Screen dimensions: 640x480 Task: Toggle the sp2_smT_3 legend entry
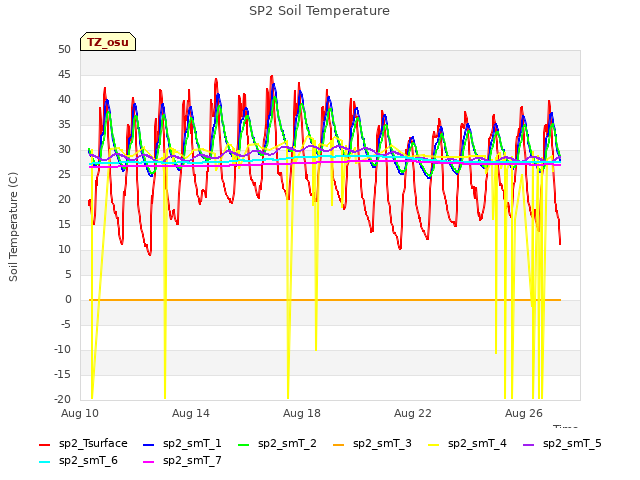coord(372,444)
